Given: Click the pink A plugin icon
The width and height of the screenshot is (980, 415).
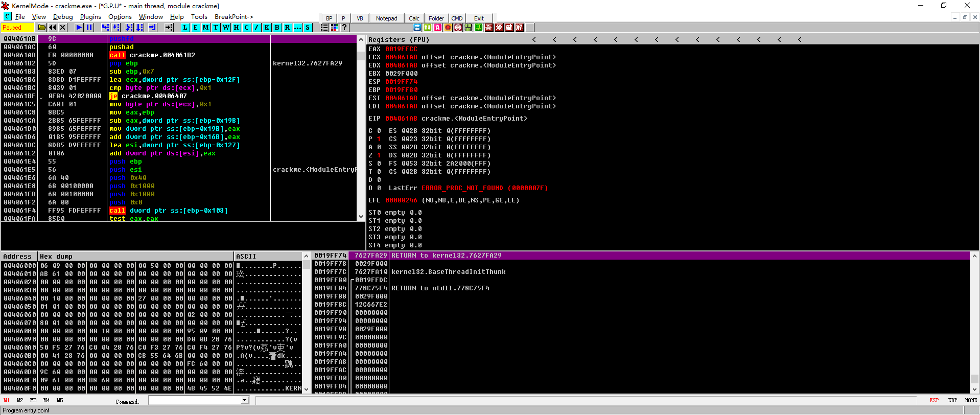Looking at the screenshot, I should 438,28.
